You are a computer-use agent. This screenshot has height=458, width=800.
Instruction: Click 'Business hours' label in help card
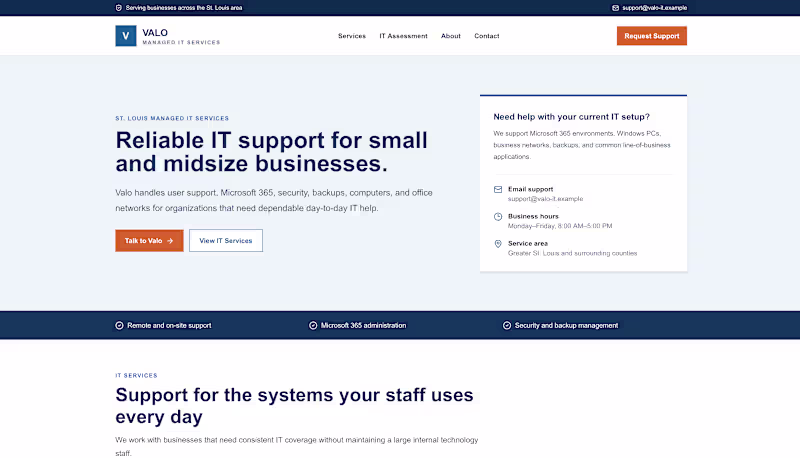(x=533, y=216)
